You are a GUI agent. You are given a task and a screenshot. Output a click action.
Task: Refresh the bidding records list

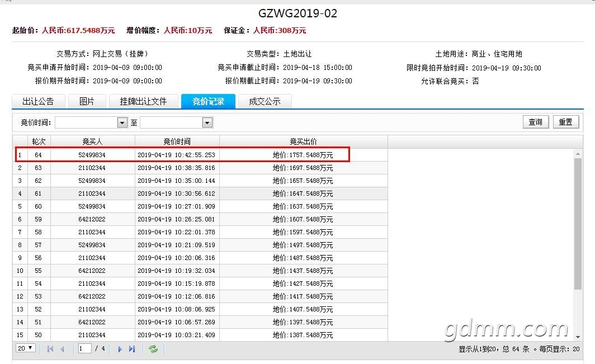153,349
